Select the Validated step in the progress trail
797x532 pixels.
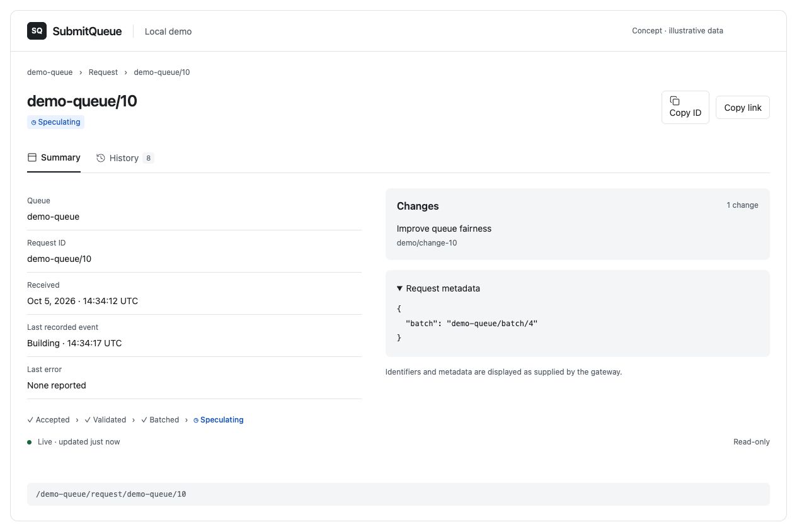point(105,420)
